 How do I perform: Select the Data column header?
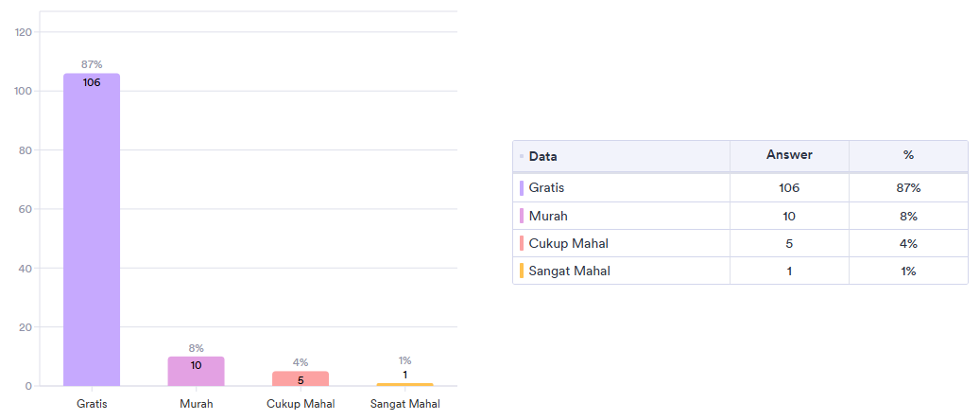click(x=543, y=156)
